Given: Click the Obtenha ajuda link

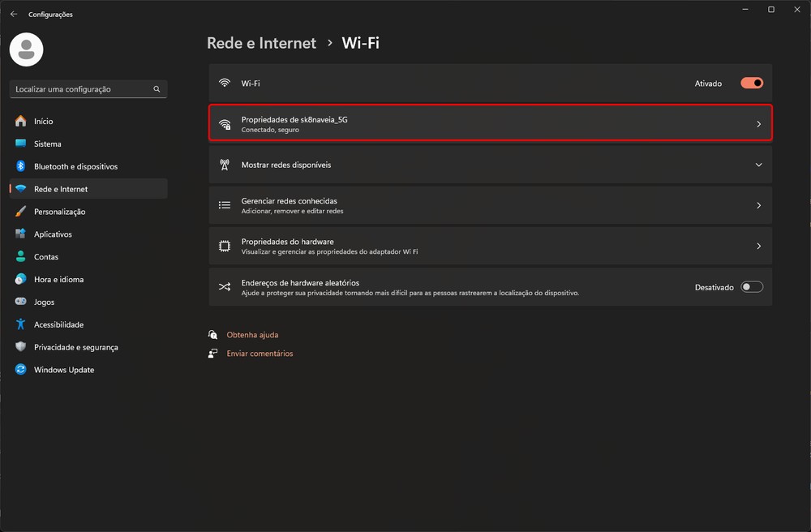Looking at the screenshot, I should coord(252,335).
